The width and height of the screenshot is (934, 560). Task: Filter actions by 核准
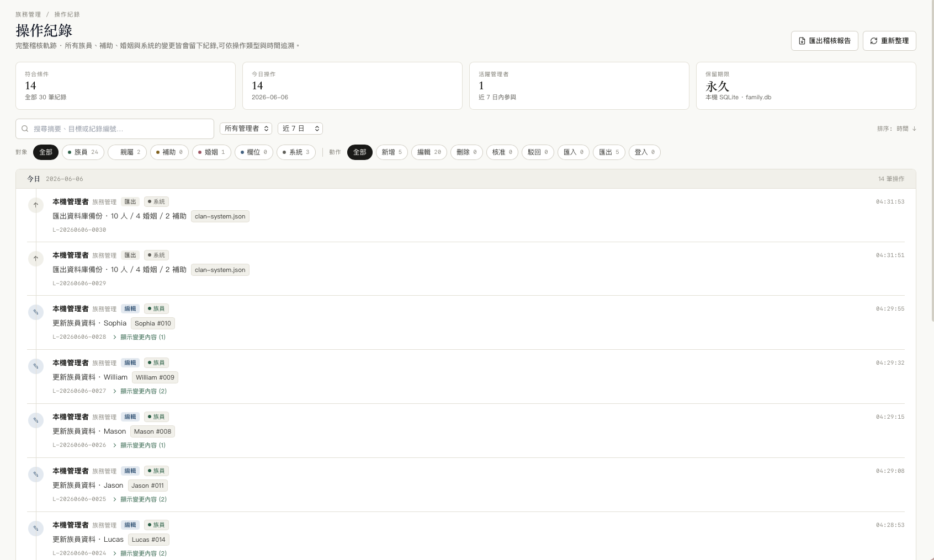click(x=502, y=152)
